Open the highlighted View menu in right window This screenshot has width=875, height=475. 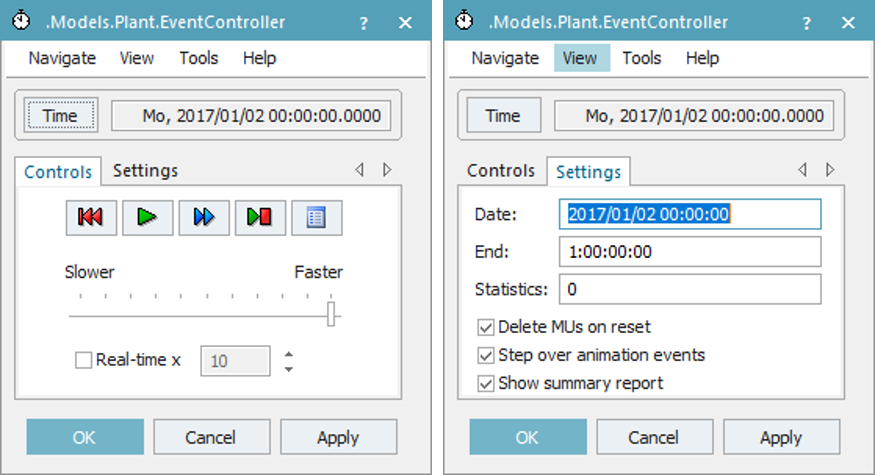[x=580, y=58]
